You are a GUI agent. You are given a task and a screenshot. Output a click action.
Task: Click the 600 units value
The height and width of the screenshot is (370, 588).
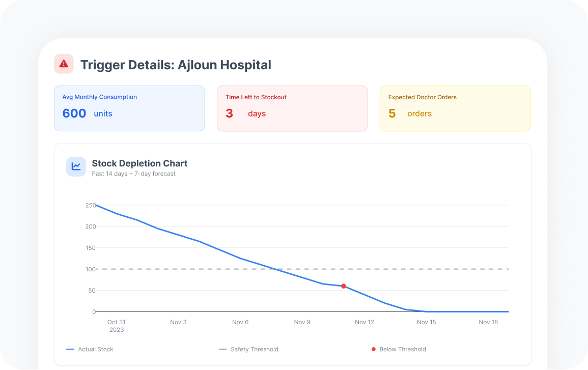(87, 113)
